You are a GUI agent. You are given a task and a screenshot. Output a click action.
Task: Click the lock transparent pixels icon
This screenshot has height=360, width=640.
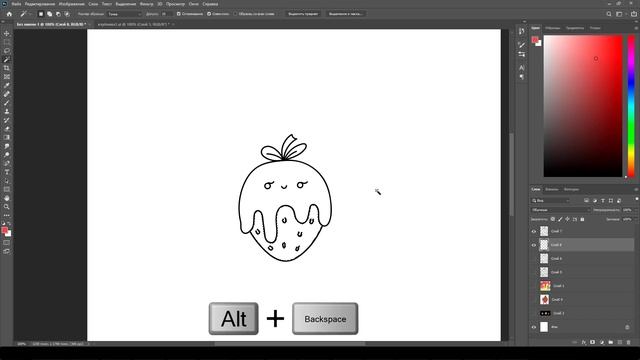click(553, 219)
